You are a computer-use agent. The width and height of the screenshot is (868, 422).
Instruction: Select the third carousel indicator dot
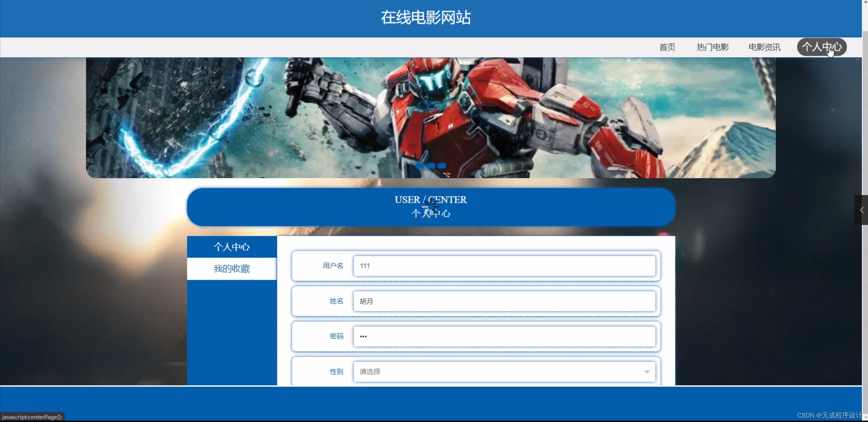click(x=441, y=166)
